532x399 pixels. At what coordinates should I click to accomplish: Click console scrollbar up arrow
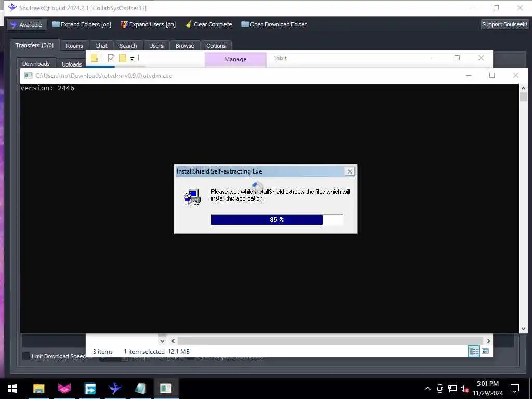pos(523,88)
